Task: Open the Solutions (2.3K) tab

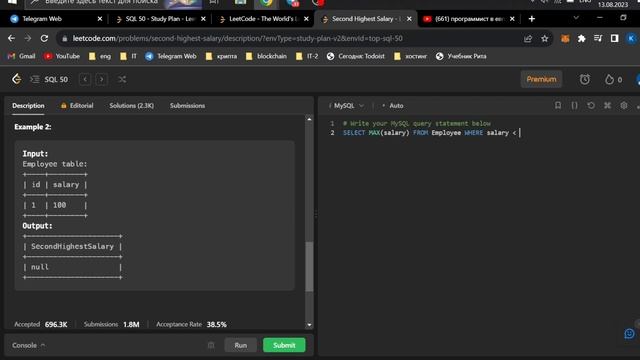Action: (131, 105)
